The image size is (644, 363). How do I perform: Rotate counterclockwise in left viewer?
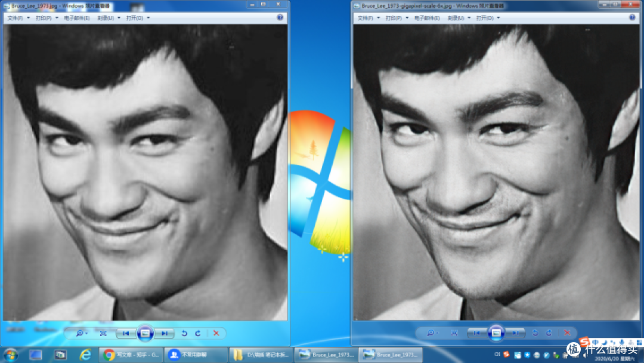(184, 333)
